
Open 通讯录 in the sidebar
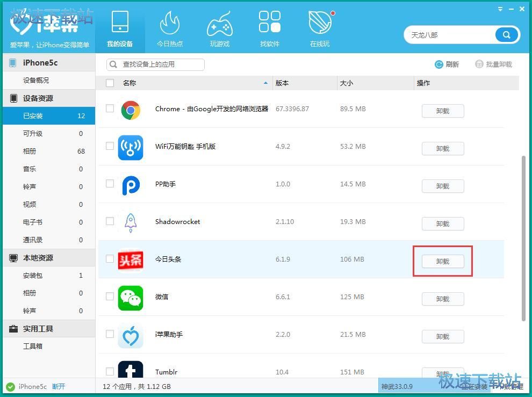coord(49,240)
